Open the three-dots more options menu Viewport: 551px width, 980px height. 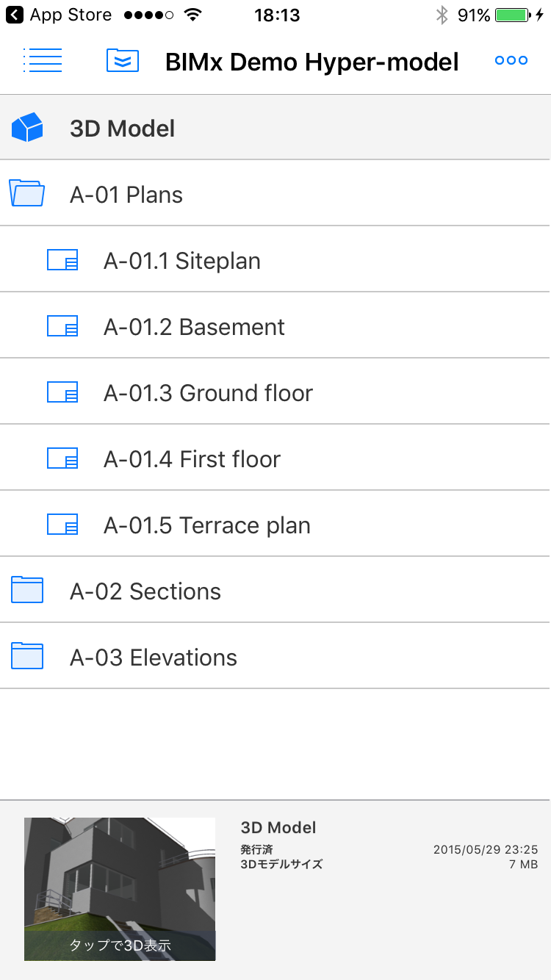coord(511,60)
